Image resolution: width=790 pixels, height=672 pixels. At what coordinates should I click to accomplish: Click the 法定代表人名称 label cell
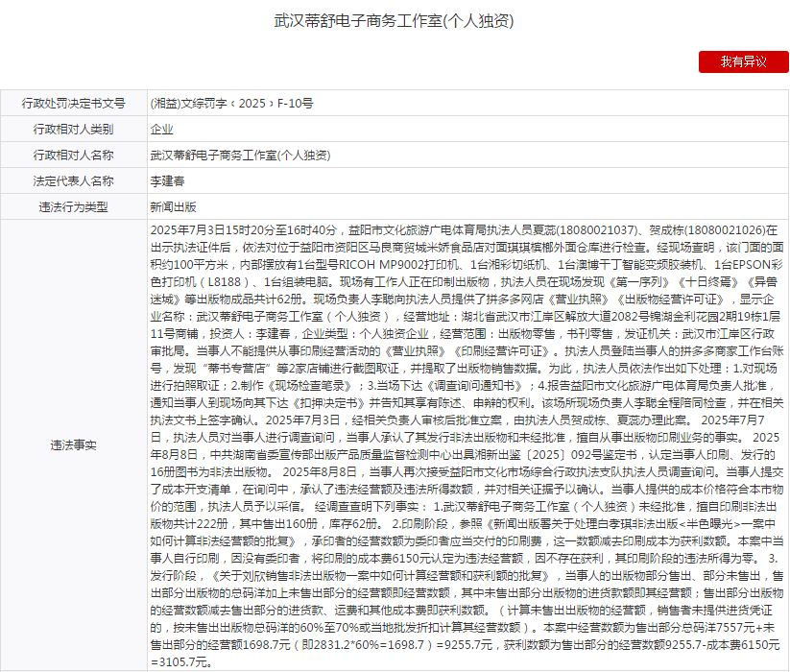tap(74, 180)
